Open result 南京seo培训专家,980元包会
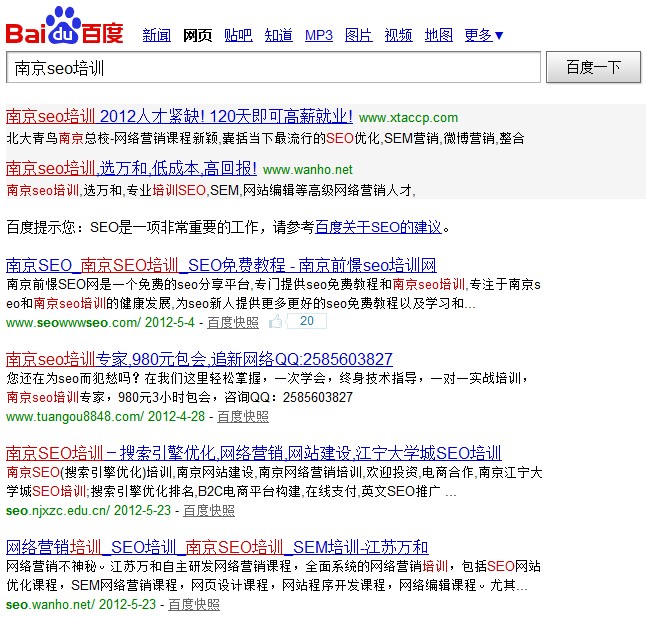Viewport: 646px width, 618px height. 199,360
